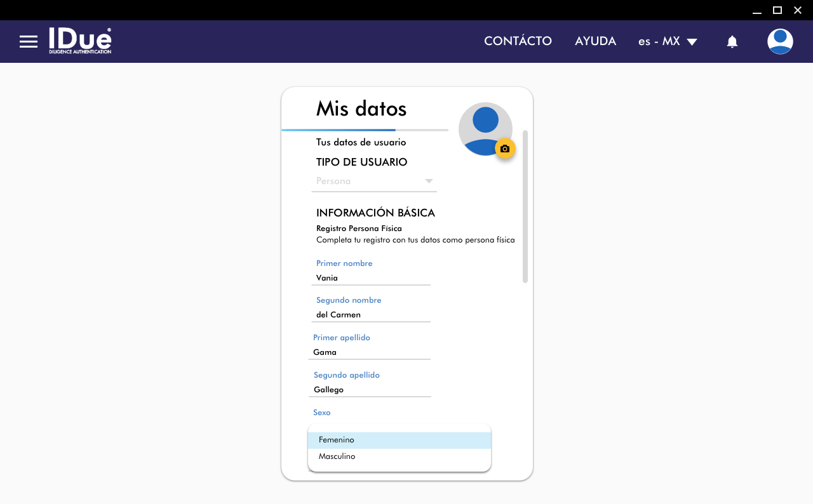The height and width of the screenshot is (504, 813).
Task: Open the CONTÁCTO page
Action: 518,41
